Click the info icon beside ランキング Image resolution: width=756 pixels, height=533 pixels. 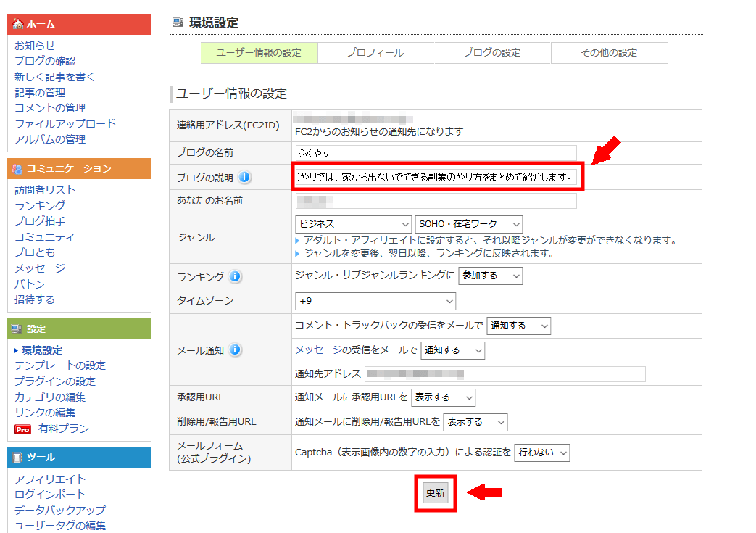coord(235,276)
